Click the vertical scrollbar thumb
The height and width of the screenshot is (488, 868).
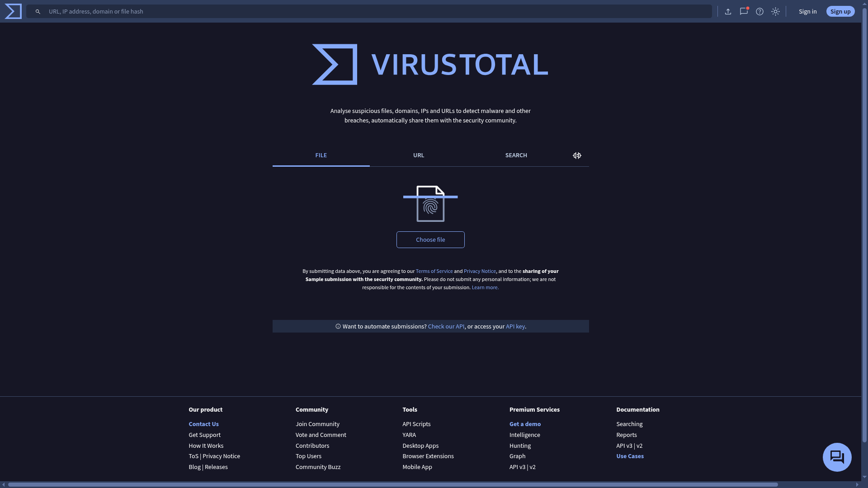click(x=864, y=225)
